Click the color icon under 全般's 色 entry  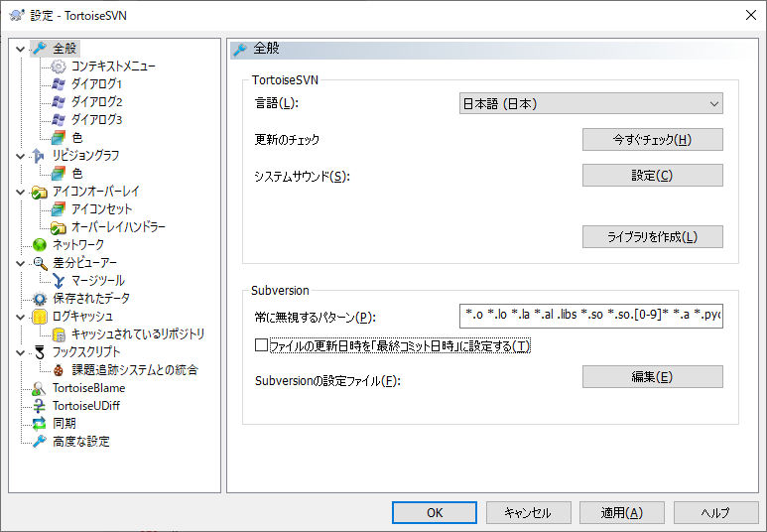(x=59, y=138)
